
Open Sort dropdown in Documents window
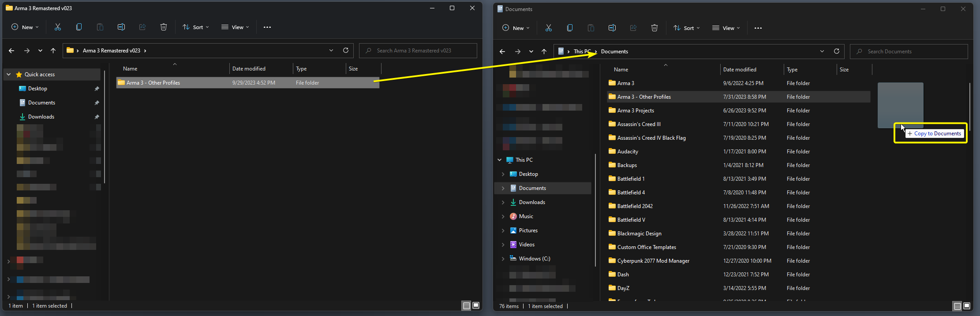pos(687,28)
